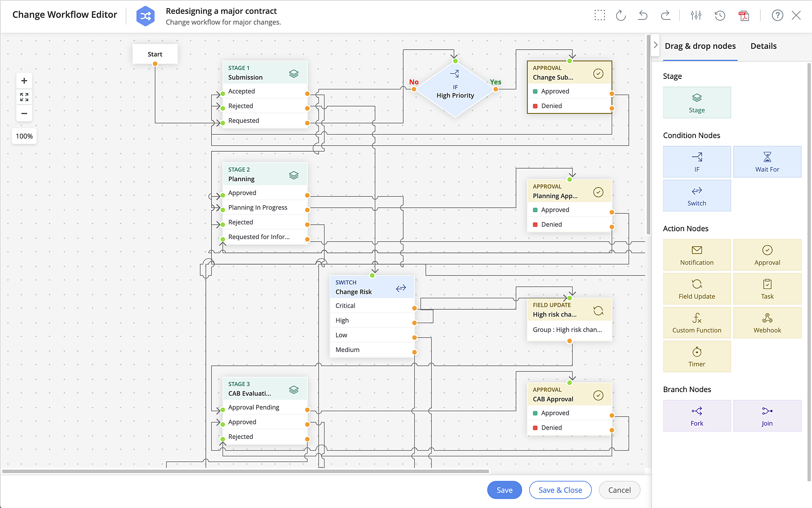Click the Save & Close button

560,490
